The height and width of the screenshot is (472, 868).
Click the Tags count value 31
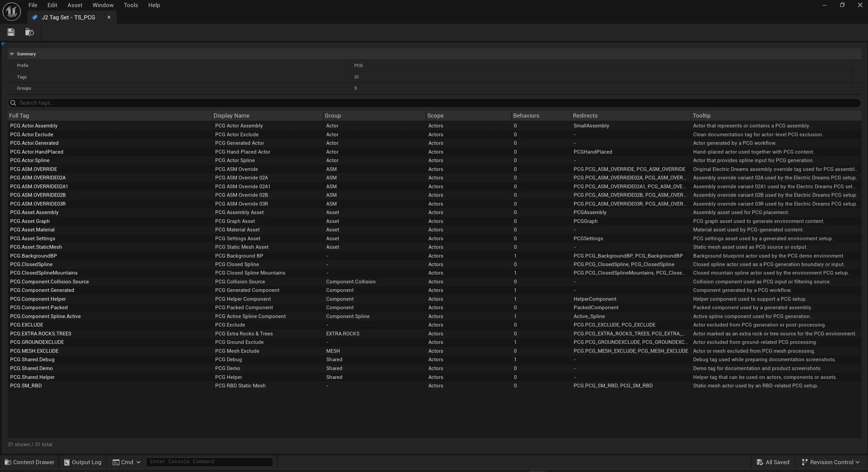pos(356,77)
